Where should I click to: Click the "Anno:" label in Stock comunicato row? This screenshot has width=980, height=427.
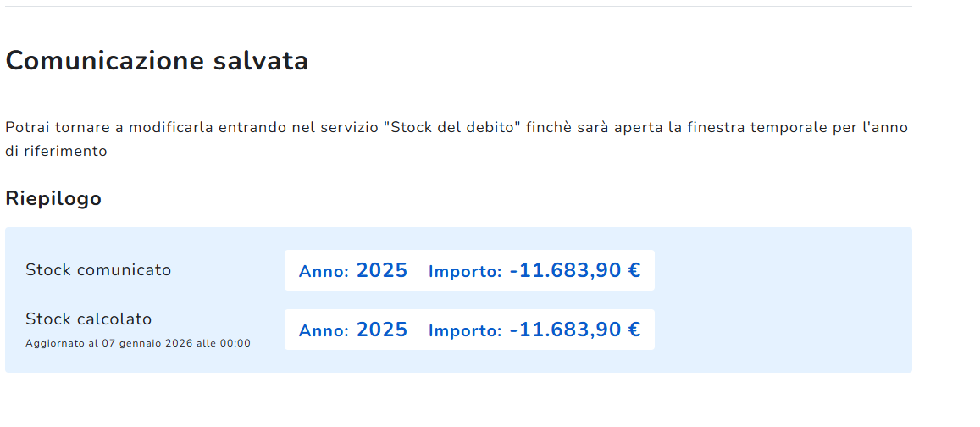pyautogui.click(x=324, y=272)
